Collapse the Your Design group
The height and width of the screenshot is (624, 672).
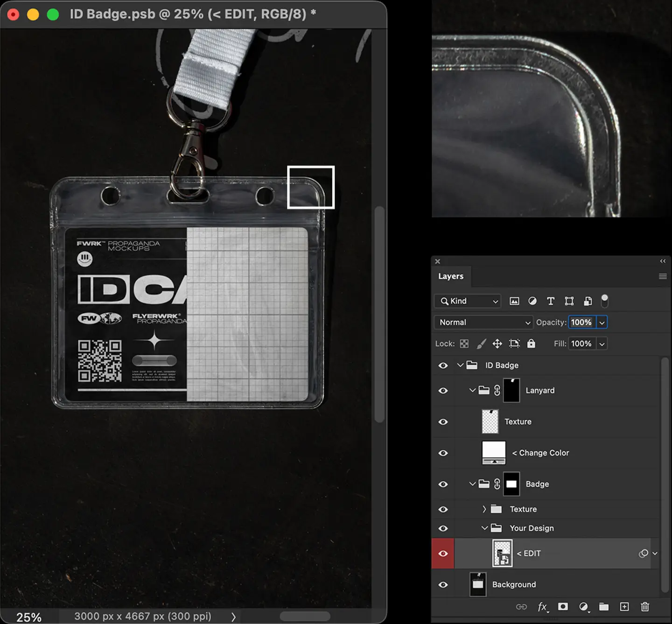click(x=485, y=528)
